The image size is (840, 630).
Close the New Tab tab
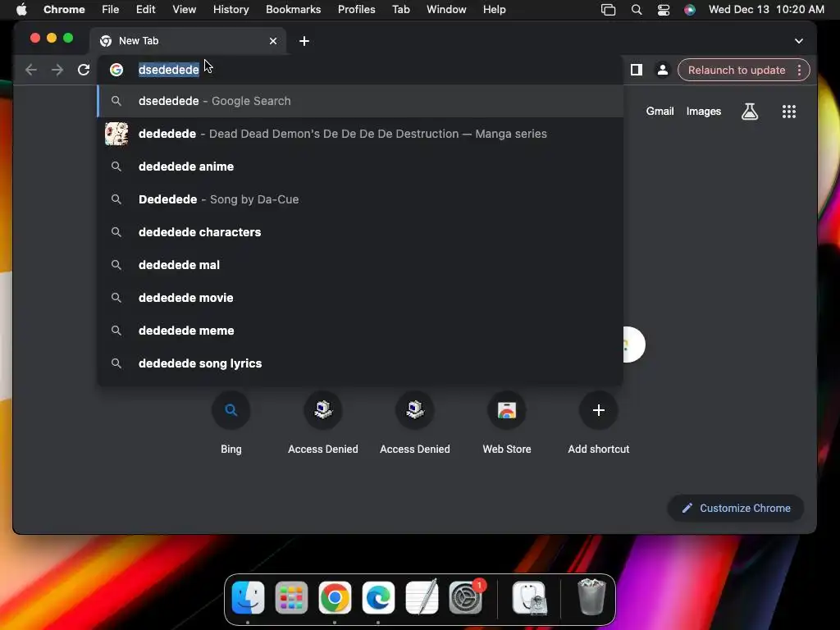coord(273,41)
